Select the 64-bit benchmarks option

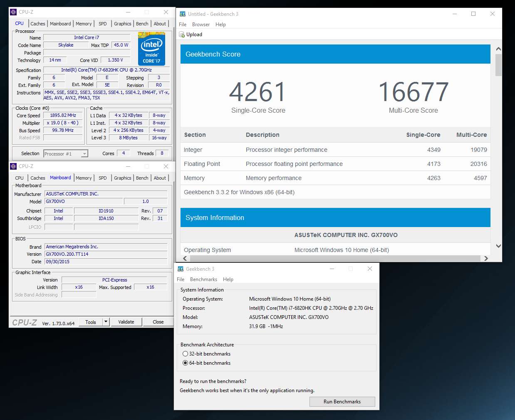point(185,363)
